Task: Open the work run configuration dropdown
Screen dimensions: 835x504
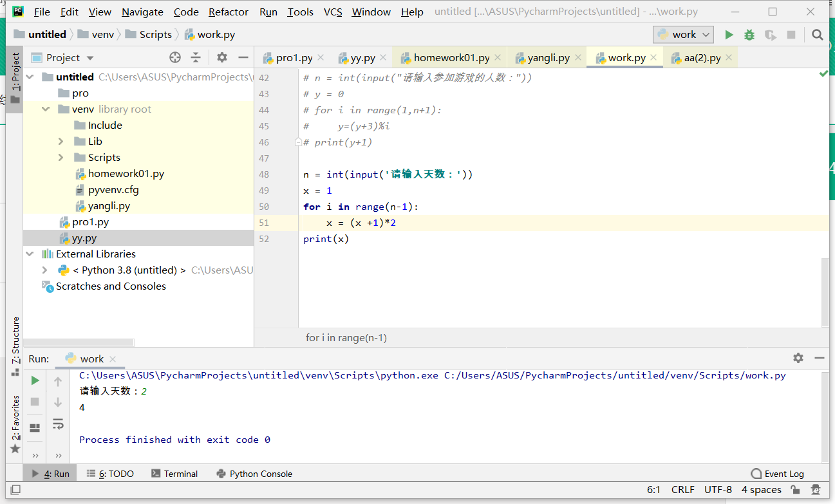Action: point(683,35)
